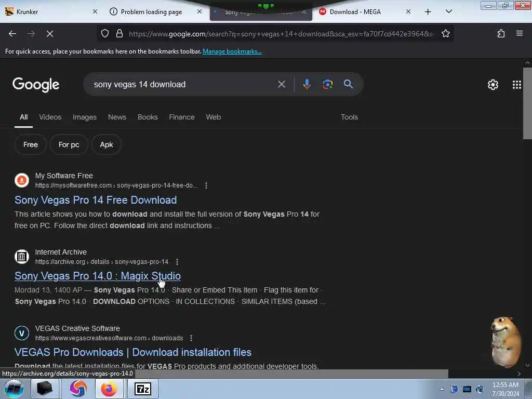Bookmark this page with the star icon
The image size is (532, 399).
coord(445,33)
